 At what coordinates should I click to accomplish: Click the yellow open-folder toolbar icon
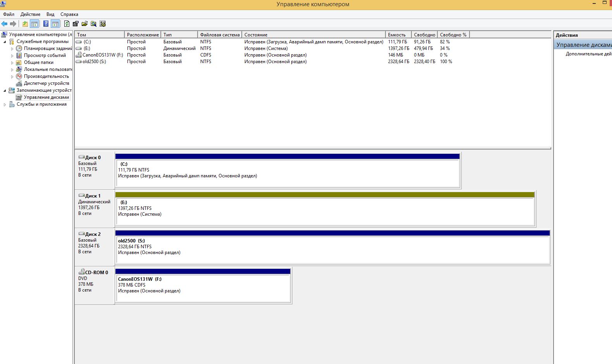pos(84,24)
